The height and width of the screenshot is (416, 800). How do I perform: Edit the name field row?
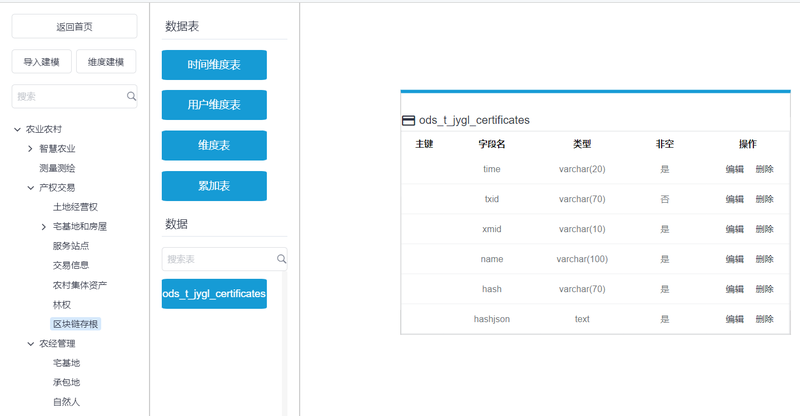tap(735, 259)
